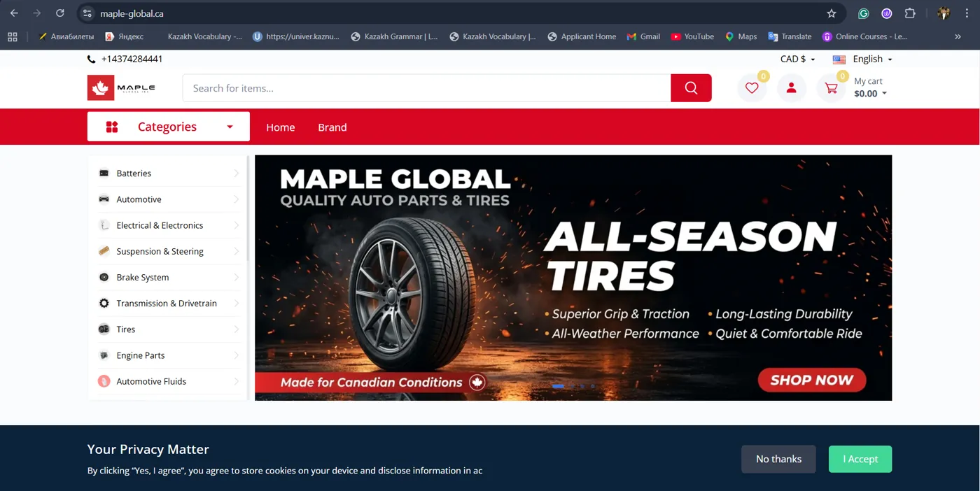The width and height of the screenshot is (980, 491).
Task: Focus the Search for items field
Action: point(427,88)
